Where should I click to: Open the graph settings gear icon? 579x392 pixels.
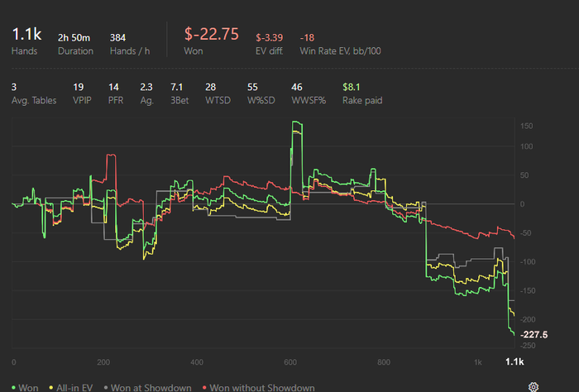pos(534,387)
